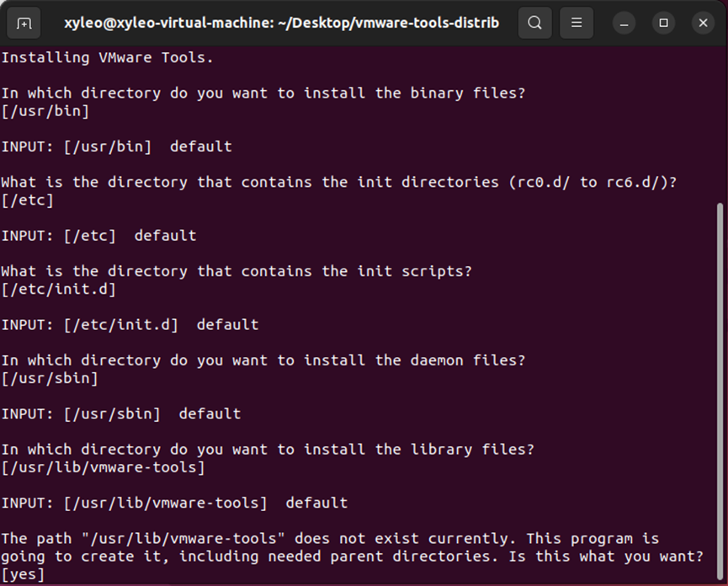Screen dimensions: 728x586
Task: Click the terminal search magnifier icon
Action: tap(535, 23)
